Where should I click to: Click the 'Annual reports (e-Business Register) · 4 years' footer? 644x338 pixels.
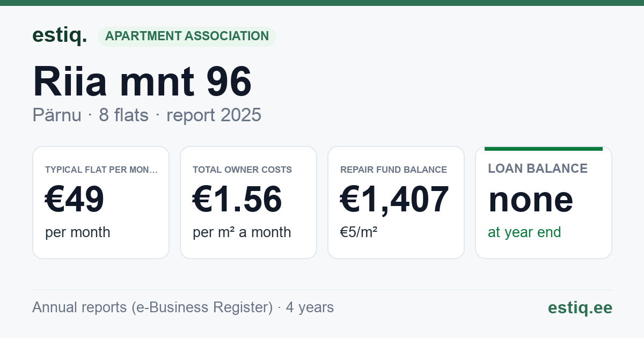tap(183, 307)
